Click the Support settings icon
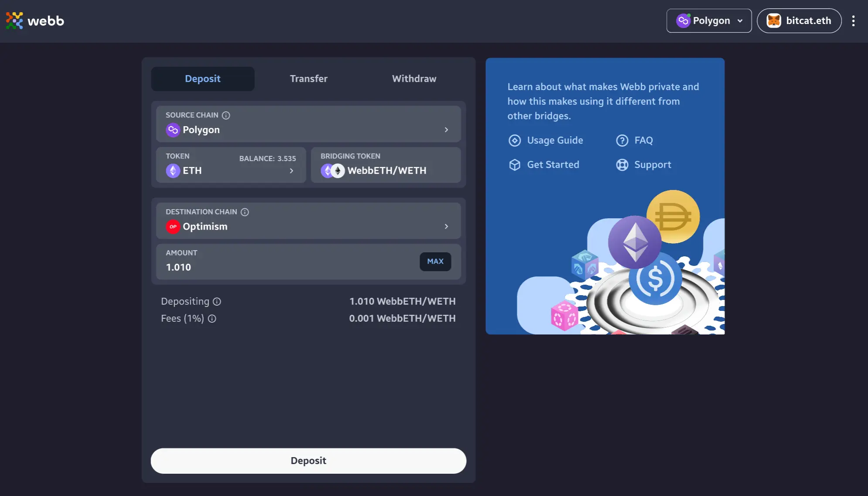The image size is (868, 496). point(622,164)
